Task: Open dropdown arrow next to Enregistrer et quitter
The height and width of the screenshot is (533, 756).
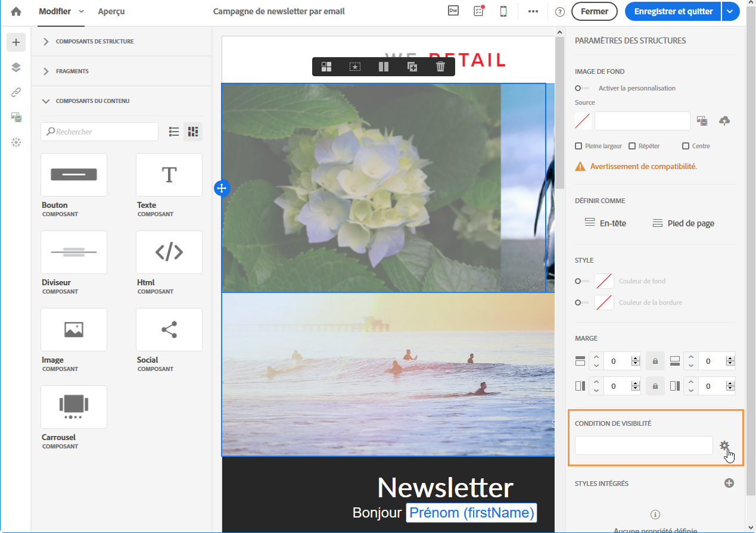Action: tap(730, 11)
